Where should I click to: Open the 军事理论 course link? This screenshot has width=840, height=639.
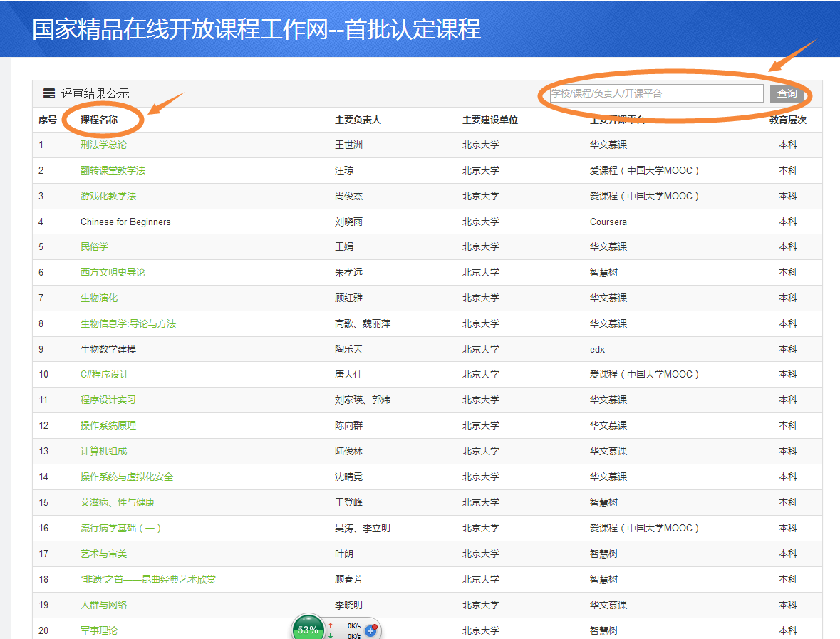(x=98, y=630)
